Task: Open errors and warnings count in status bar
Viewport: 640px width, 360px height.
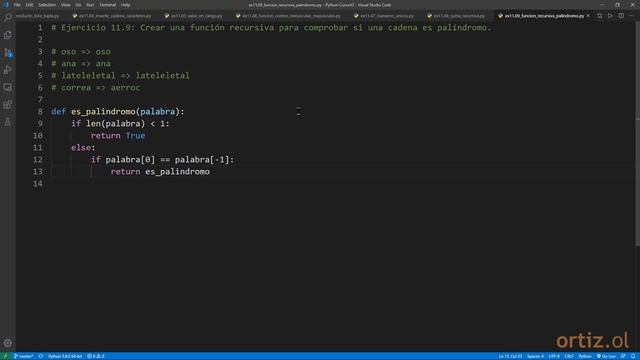Action: coord(96,356)
